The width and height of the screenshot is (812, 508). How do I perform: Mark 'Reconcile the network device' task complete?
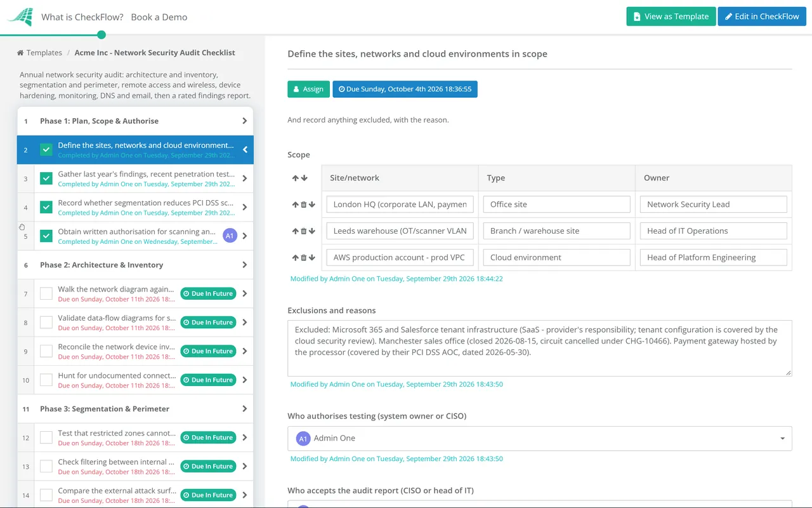click(46, 351)
